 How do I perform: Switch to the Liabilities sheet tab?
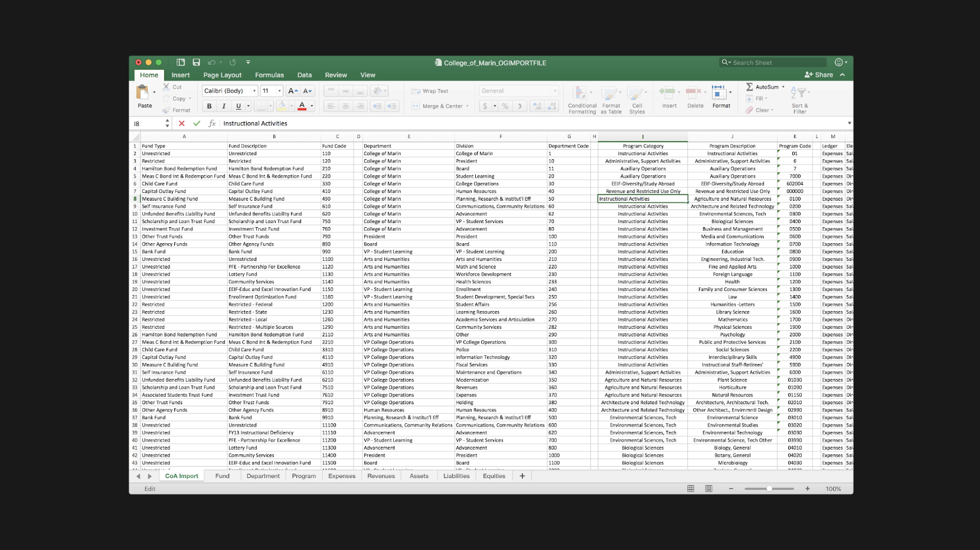pyautogui.click(x=456, y=476)
